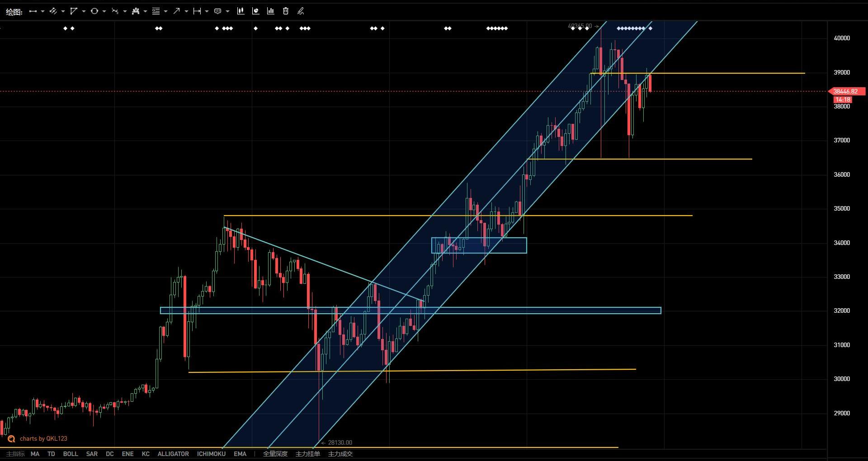
Task: Open dropdown next to the arrow tool
Action: [x=186, y=11]
